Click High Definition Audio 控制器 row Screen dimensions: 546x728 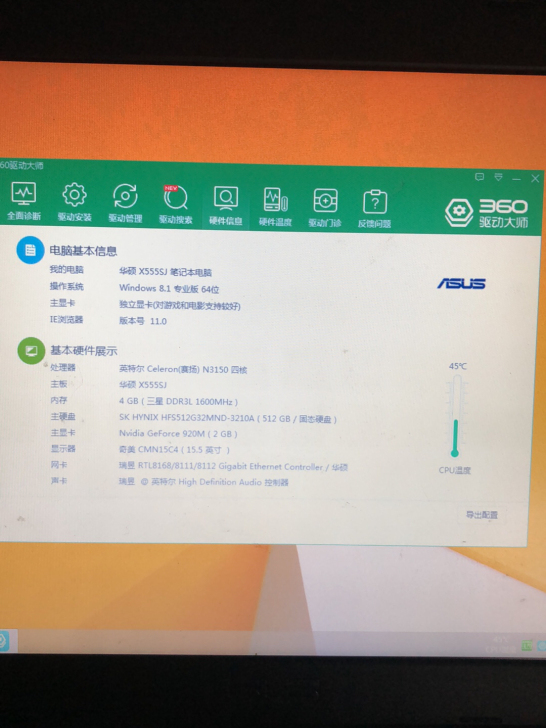point(203,482)
